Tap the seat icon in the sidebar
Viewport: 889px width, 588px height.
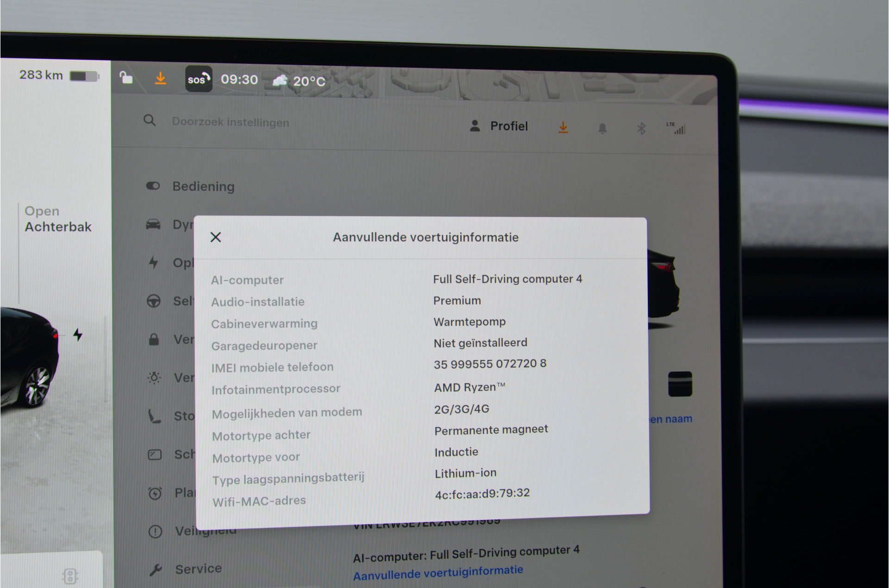pos(154,416)
